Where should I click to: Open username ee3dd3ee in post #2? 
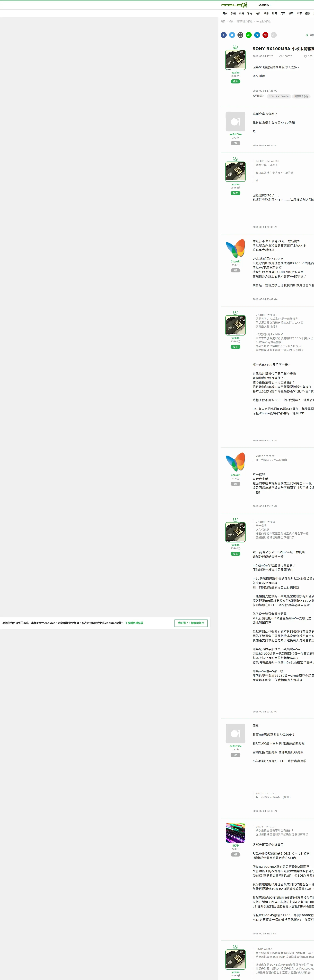tap(235, 134)
